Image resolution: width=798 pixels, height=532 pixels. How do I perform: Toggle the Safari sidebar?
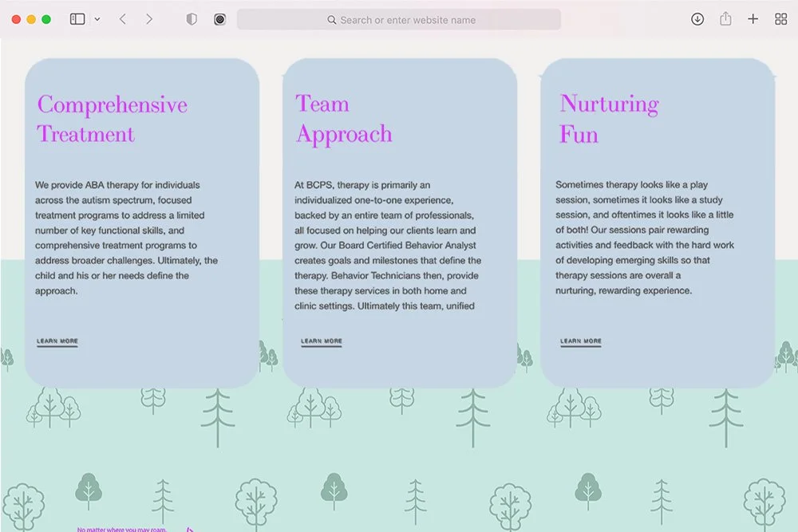(x=77, y=18)
